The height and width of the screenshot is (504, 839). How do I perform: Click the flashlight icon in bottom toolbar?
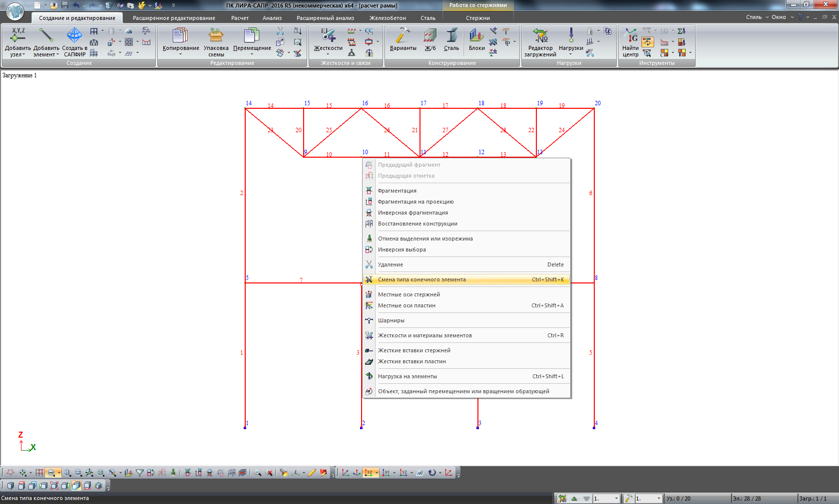pos(284,473)
